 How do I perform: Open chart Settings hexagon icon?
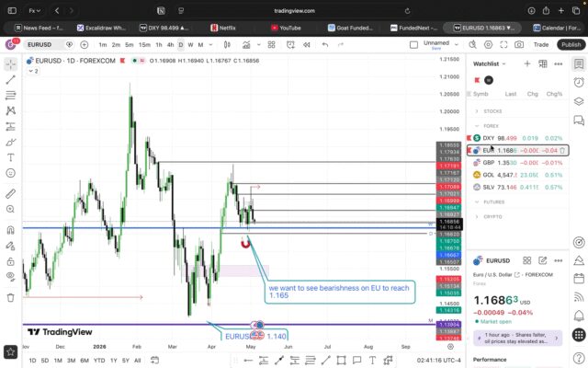pos(488,45)
